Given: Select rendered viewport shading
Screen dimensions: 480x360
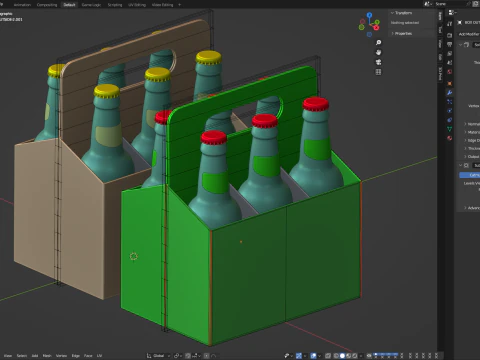Looking at the screenshot, I should pyautogui.click(x=354, y=356).
